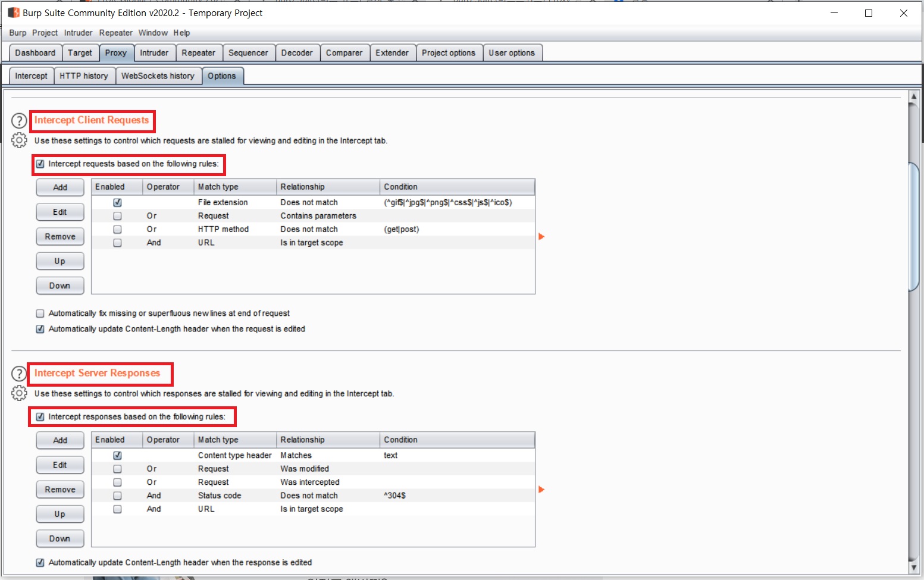Switch to Decoder tab

(297, 53)
